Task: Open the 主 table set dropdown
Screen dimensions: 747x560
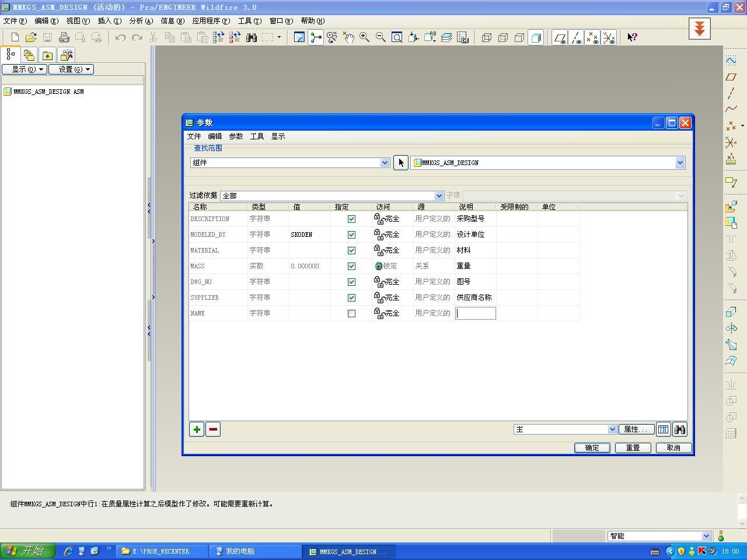Action: click(x=566, y=429)
